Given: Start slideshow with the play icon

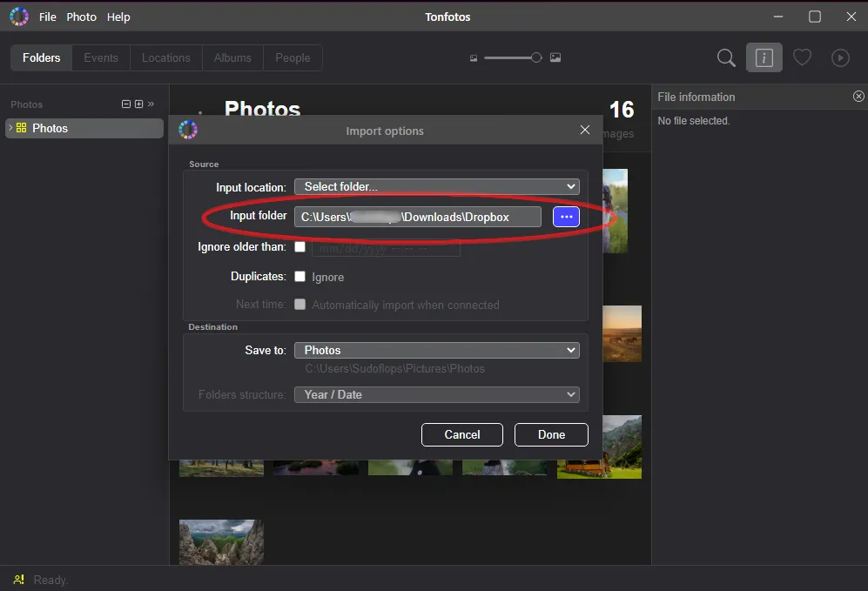Looking at the screenshot, I should 839,57.
